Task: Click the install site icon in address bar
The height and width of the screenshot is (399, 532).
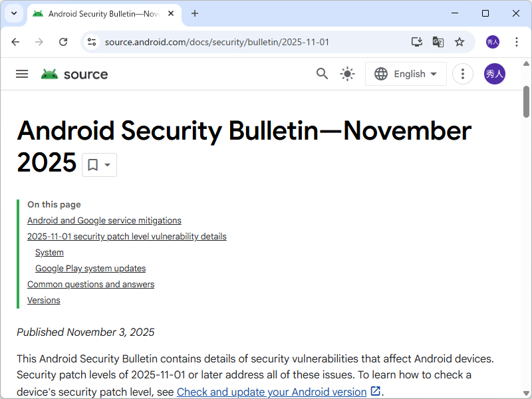Action: [x=416, y=41]
